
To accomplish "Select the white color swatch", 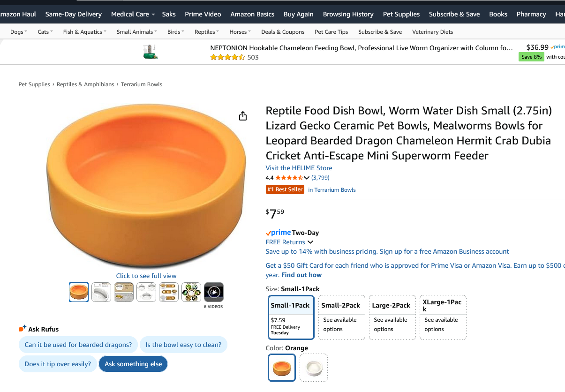I will click(x=314, y=368).
